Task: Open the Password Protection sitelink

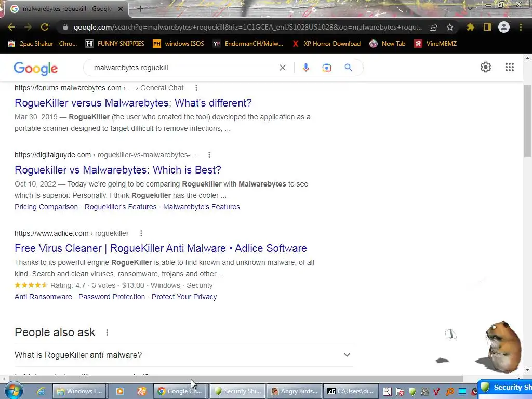Action: pyautogui.click(x=112, y=297)
